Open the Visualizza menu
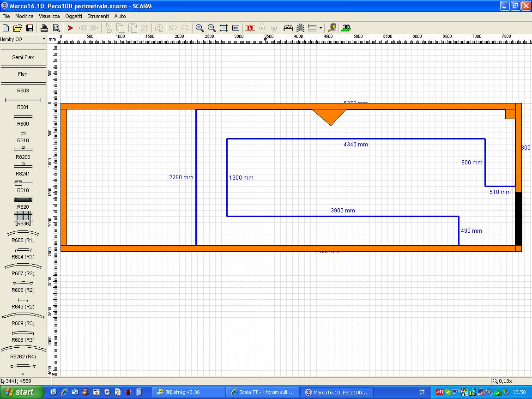532x399 pixels. point(49,16)
